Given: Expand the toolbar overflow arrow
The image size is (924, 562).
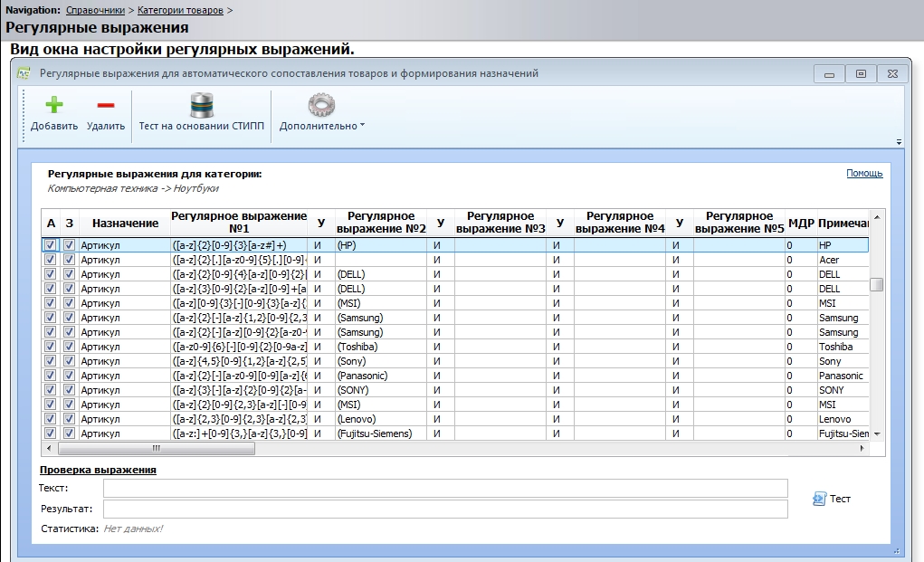Looking at the screenshot, I should pyautogui.click(x=899, y=142).
